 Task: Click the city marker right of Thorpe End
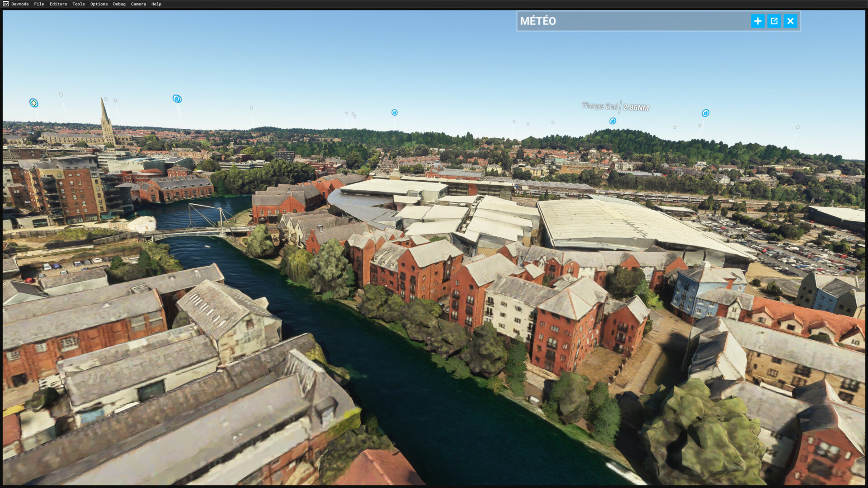(705, 113)
